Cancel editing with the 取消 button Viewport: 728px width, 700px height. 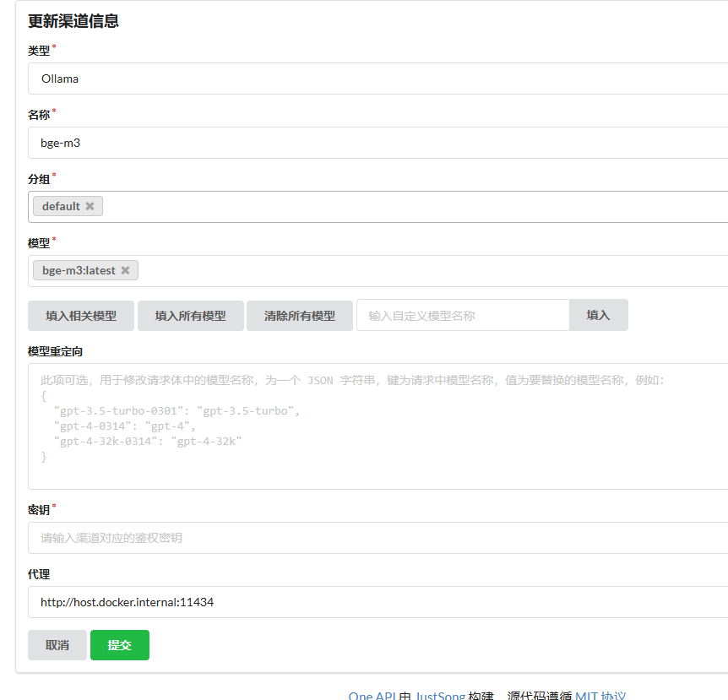point(57,645)
